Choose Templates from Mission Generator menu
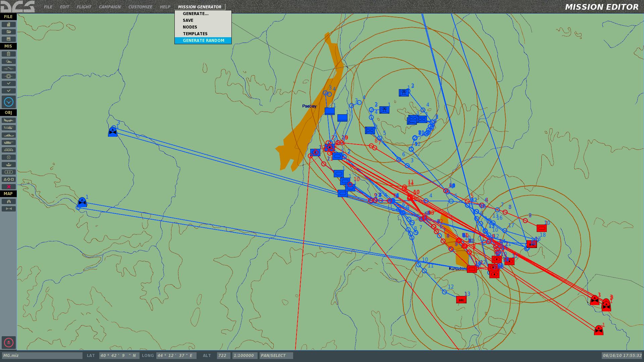The height and width of the screenshot is (362, 644). [195, 34]
